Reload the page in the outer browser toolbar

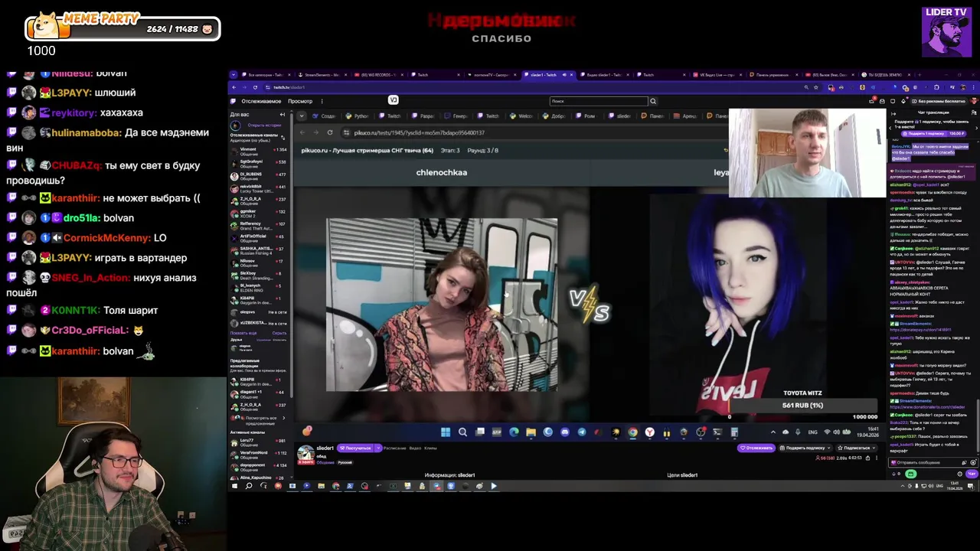tap(255, 87)
